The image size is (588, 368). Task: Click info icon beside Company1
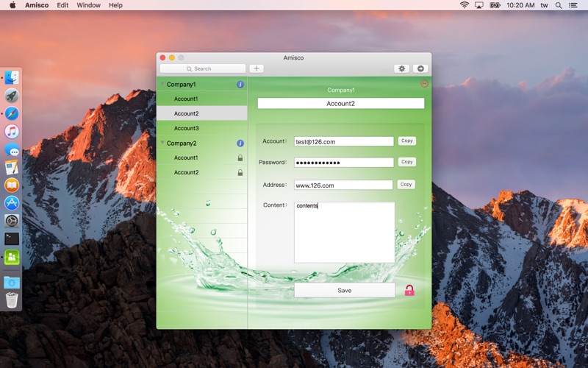[240, 85]
